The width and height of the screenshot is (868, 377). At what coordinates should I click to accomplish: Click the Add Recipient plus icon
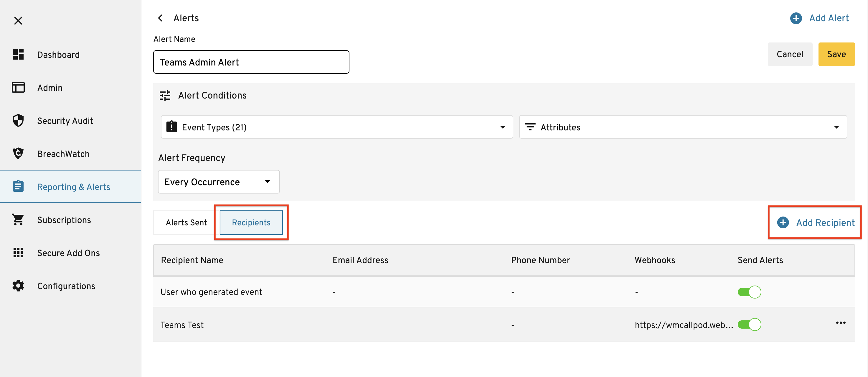click(783, 222)
